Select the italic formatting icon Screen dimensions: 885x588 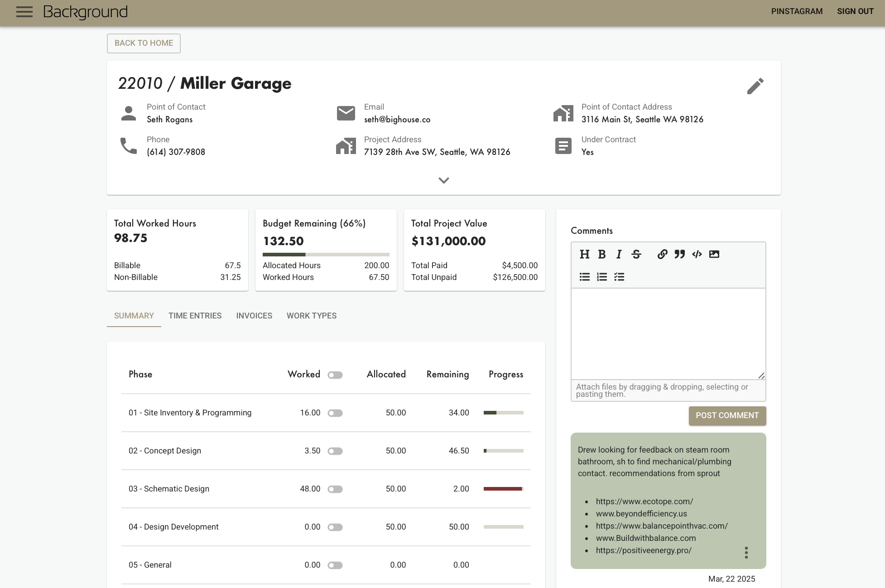tap(619, 254)
